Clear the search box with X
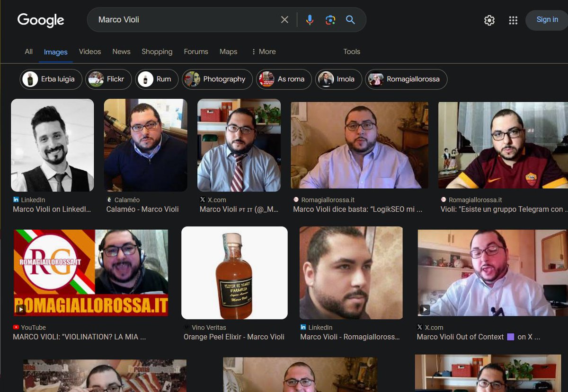The width and height of the screenshot is (568, 392). pyautogui.click(x=284, y=20)
